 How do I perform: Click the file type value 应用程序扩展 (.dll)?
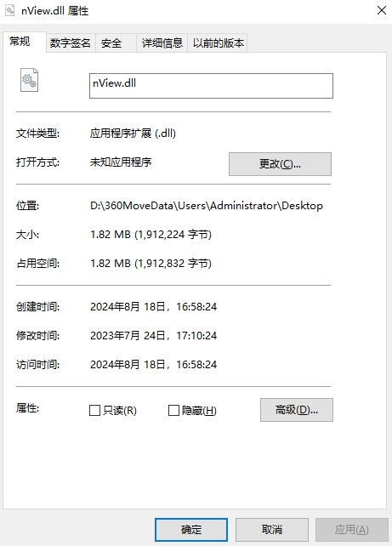(133, 133)
